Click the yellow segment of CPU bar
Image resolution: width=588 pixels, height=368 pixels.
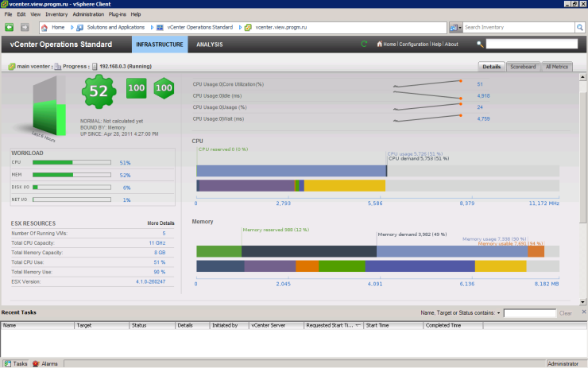(x=345, y=186)
